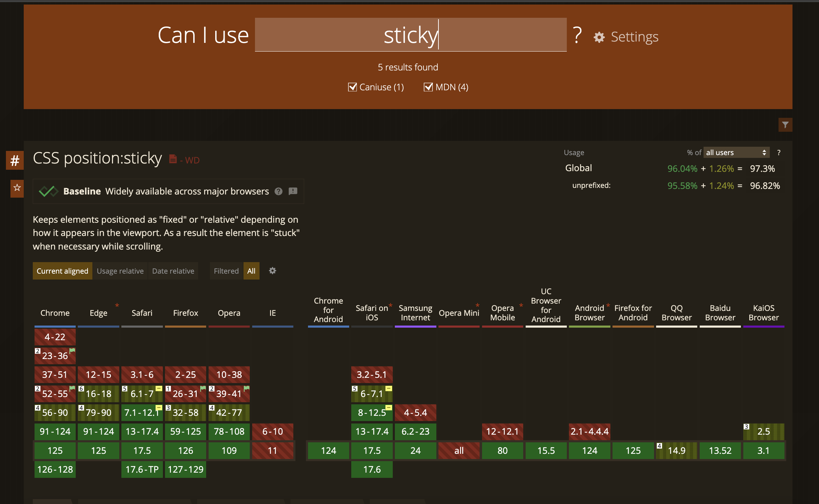Click the WD spec document icon
Screen dimensions: 819x504
173,159
